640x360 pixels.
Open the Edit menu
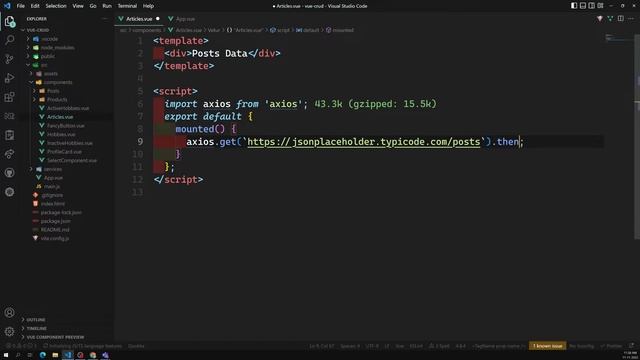[x=35, y=6]
